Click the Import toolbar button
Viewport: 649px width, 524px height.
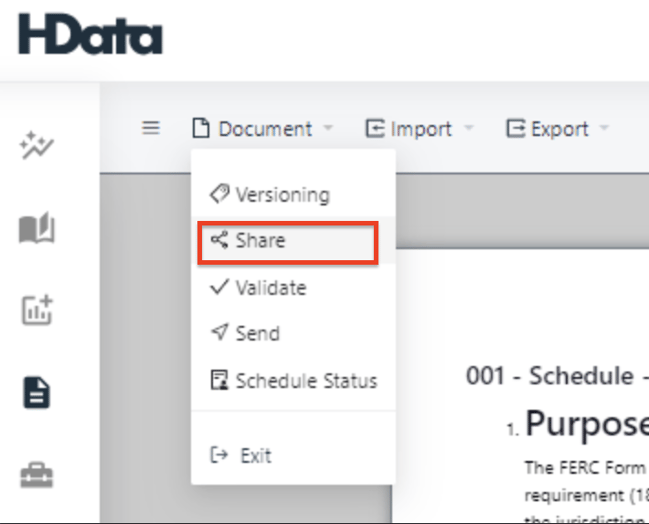click(x=410, y=129)
